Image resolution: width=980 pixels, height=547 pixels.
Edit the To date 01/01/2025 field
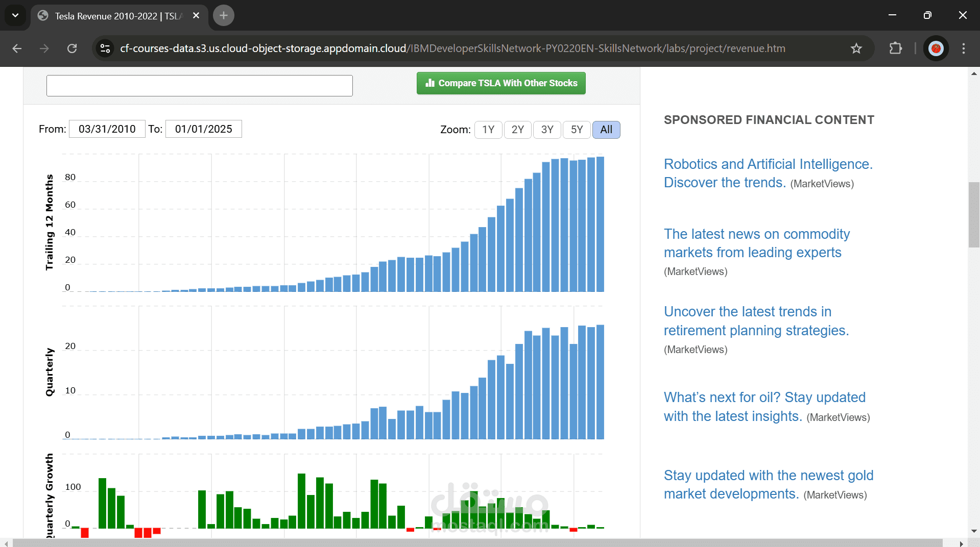tap(204, 129)
